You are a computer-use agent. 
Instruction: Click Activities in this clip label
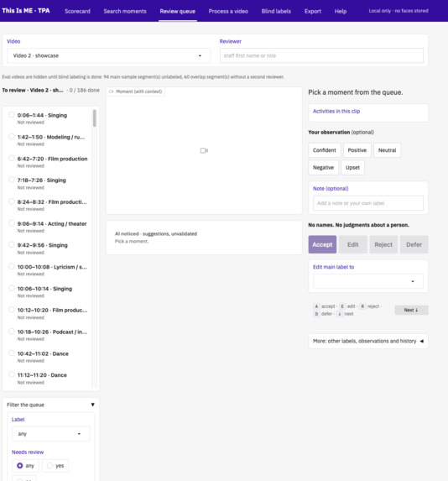(x=336, y=111)
